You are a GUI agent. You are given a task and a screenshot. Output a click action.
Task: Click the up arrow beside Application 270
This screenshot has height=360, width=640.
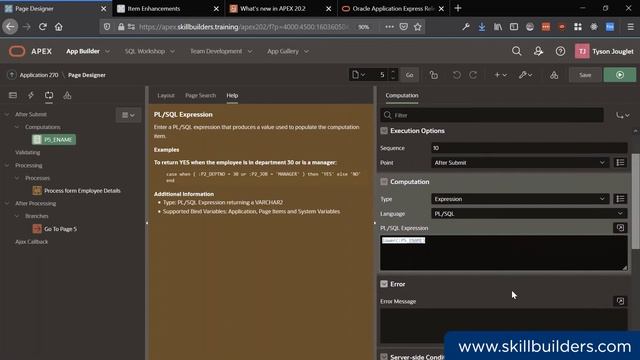click(11, 75)
